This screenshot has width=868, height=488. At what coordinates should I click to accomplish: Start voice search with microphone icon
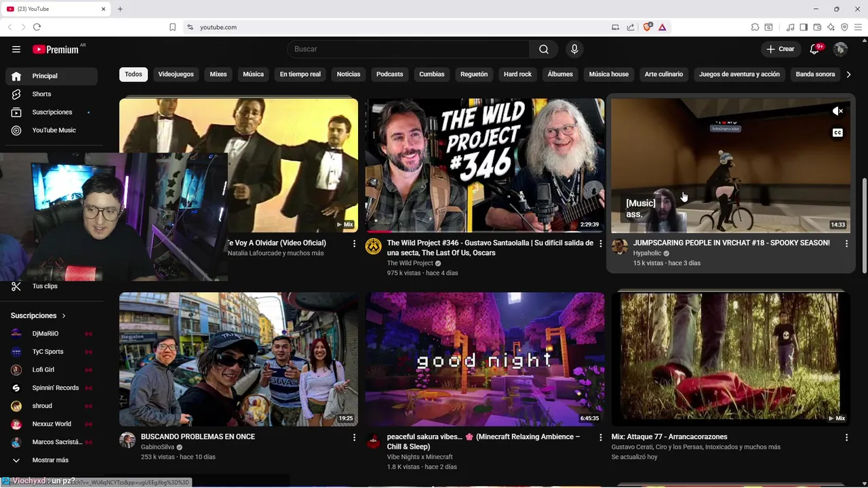[x=574, y=49]
